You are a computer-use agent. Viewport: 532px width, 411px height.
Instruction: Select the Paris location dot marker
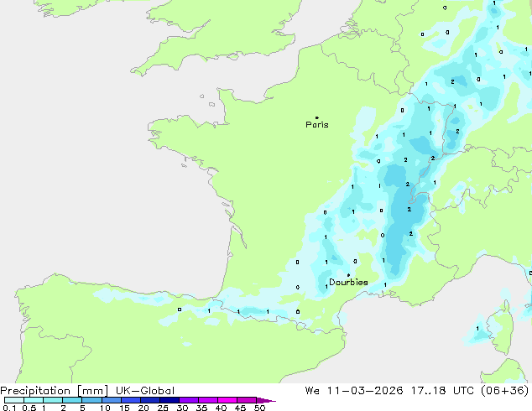tap(317, 117)
